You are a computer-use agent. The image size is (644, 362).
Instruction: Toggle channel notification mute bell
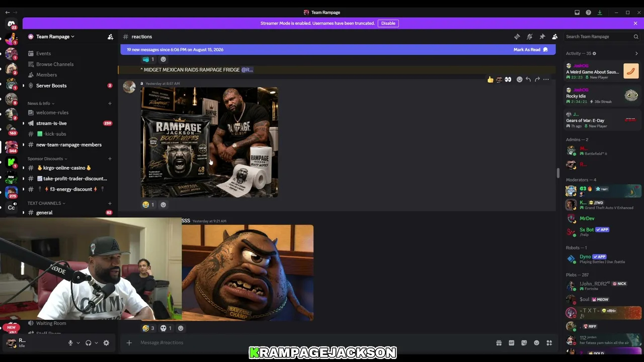click(x=529, y=37)
